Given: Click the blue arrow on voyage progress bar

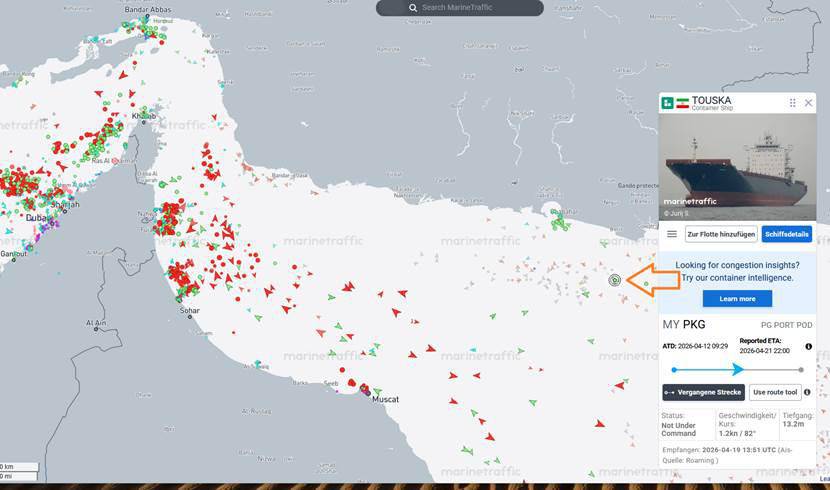Looking at the screenshot, I should coord(738,369).
